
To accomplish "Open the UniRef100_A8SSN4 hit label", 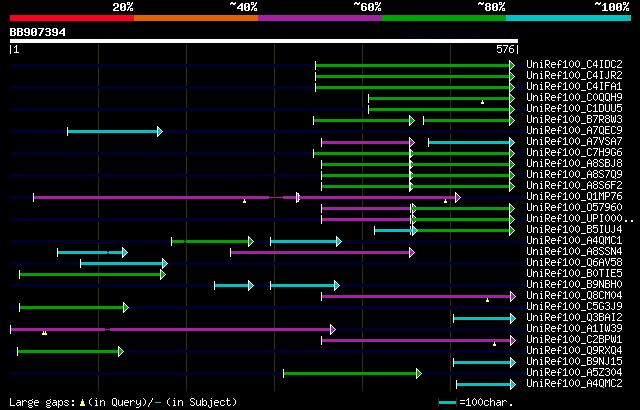I will click(x=574, y=252).
